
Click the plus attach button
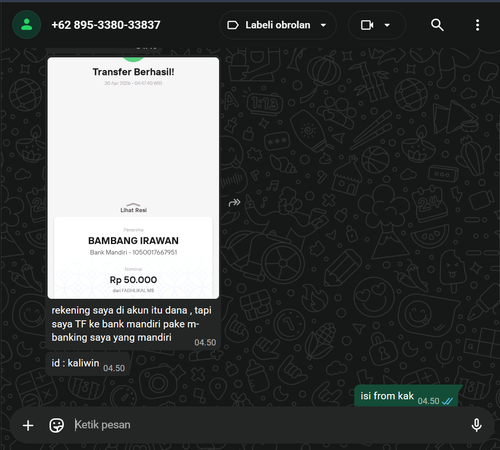click(28, 425)
